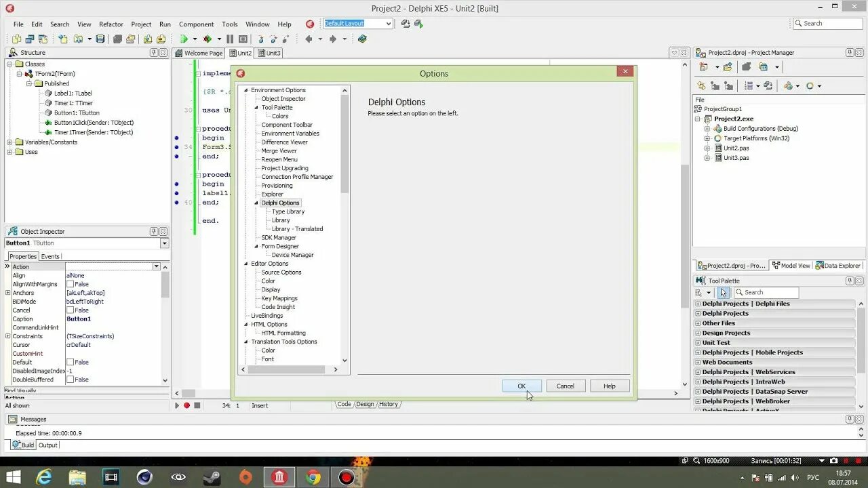
Task: Click the green Run arrow in main toolbar
Action: 184,39
